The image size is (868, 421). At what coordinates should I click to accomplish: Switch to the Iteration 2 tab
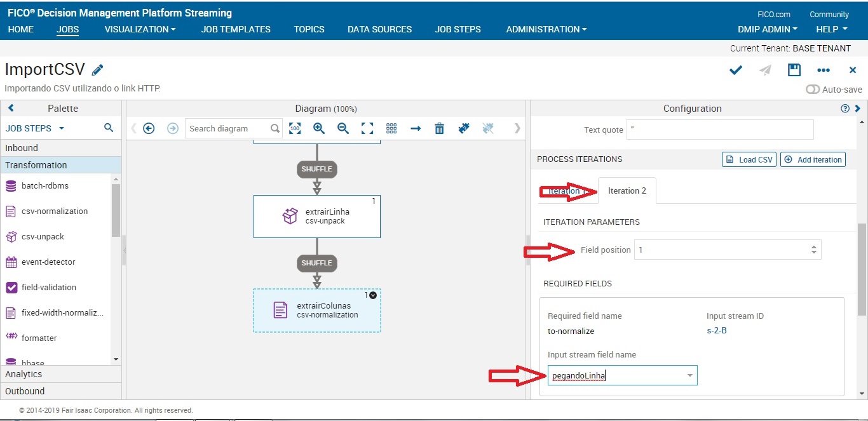click(x=627, y=190)
